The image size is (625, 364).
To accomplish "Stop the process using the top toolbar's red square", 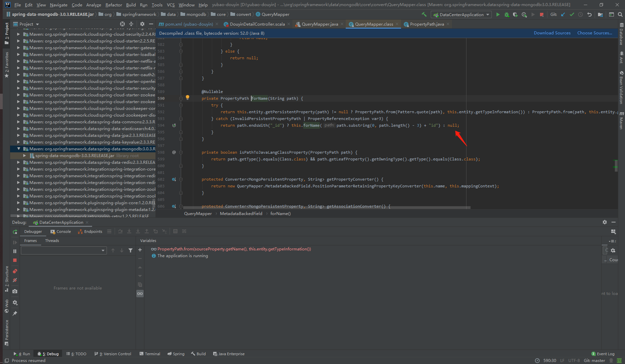I will click(542, 14).
